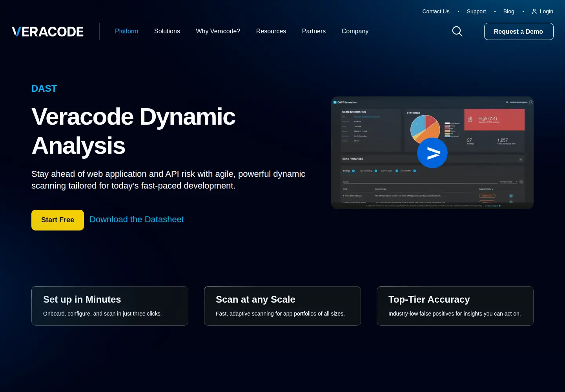
Task: Follow the Download the Datasheet link
Action: (x=137, y=220)
